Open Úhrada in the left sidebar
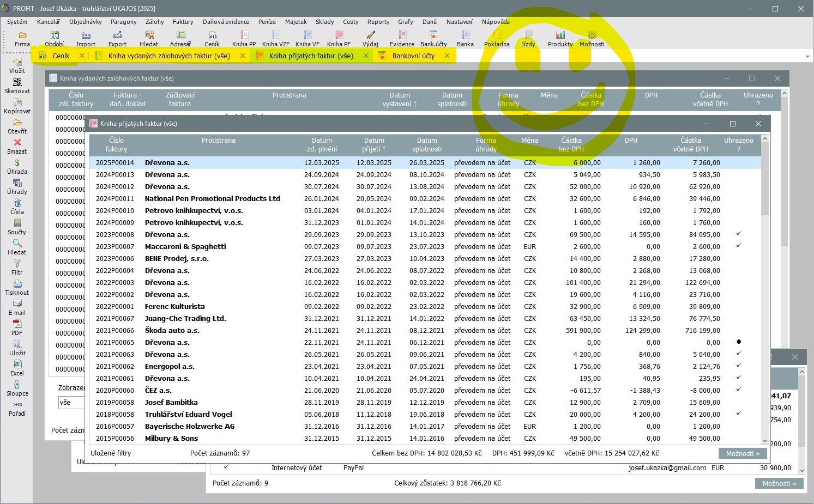The image size is (814, 504). pyautogui.click(x=17, y=166)
